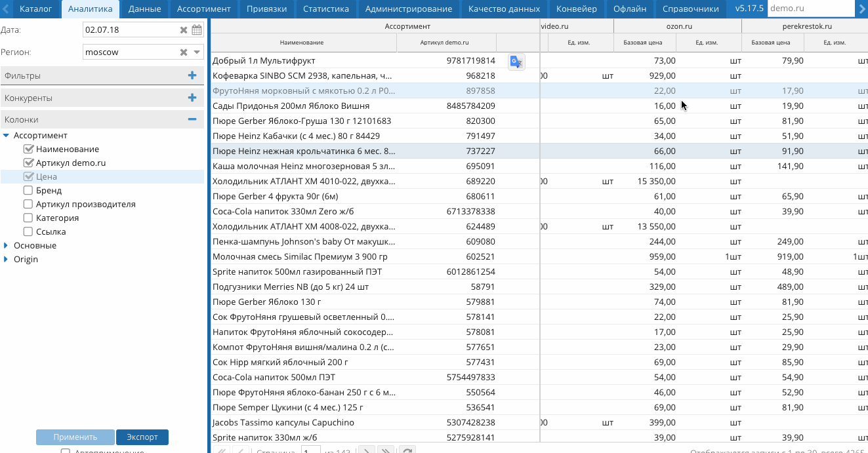Image resolution: width=868 pixels, height=453 pixels.
Task: Clear the date field with the X icon
Action: (184, 30)
